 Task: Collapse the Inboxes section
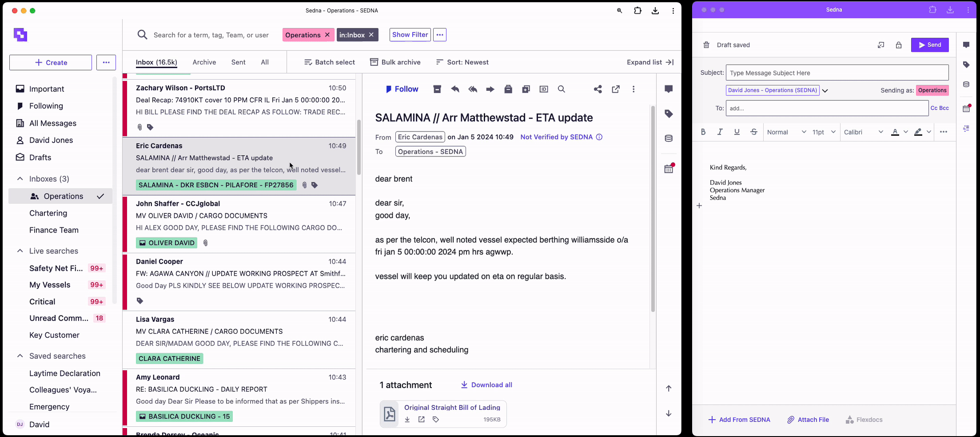pos(20,179)
